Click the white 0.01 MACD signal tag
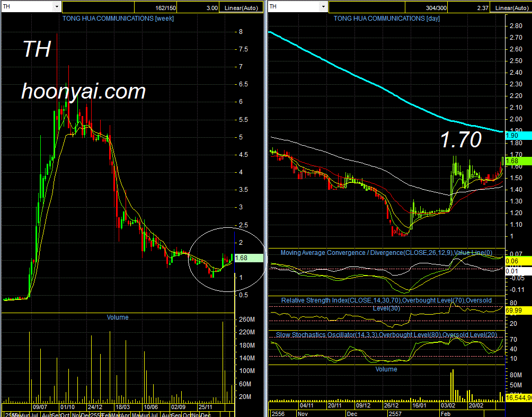 pos(518,271)
